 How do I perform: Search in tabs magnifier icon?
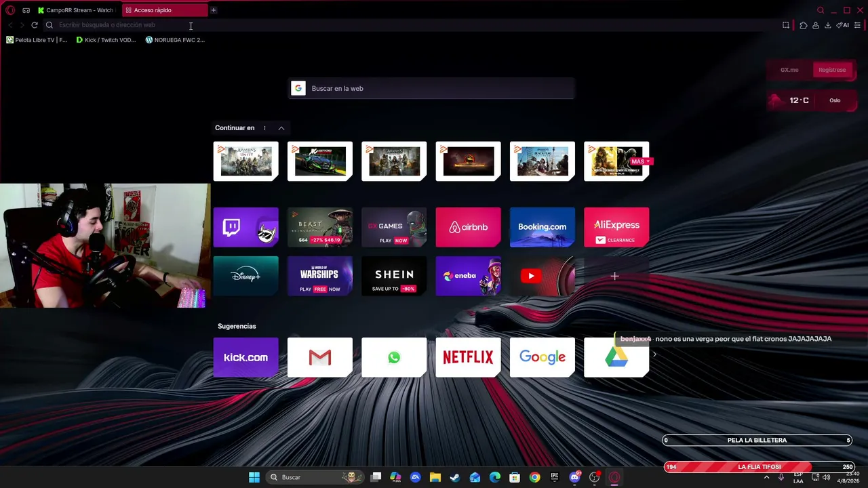821,10
